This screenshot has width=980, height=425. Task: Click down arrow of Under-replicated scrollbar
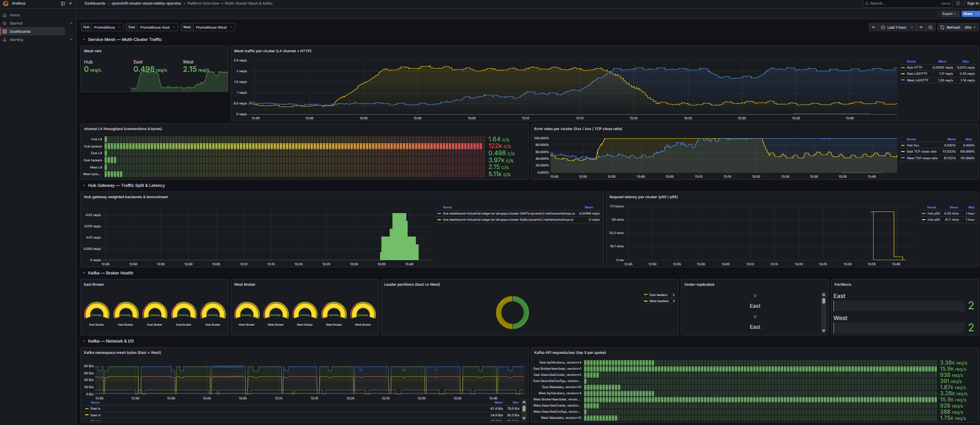(x=824, y=331)
